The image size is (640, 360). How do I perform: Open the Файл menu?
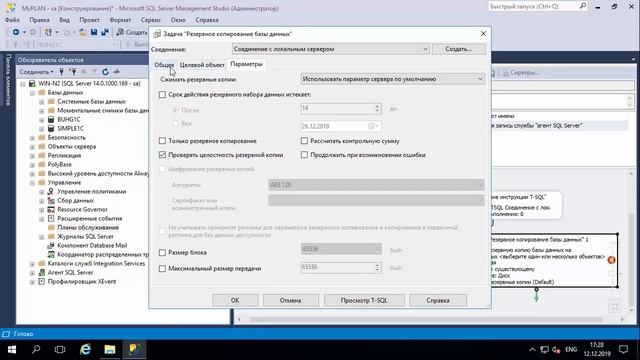pos(13,20)
